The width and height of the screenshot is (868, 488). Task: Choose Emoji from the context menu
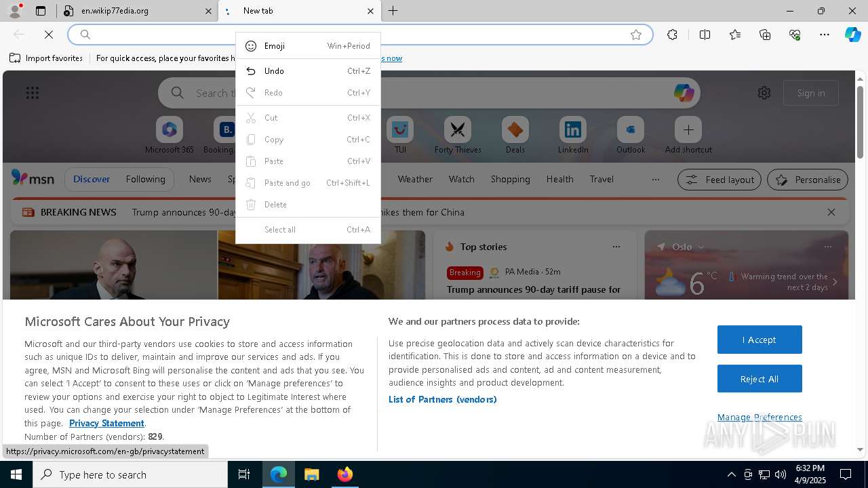308,46
